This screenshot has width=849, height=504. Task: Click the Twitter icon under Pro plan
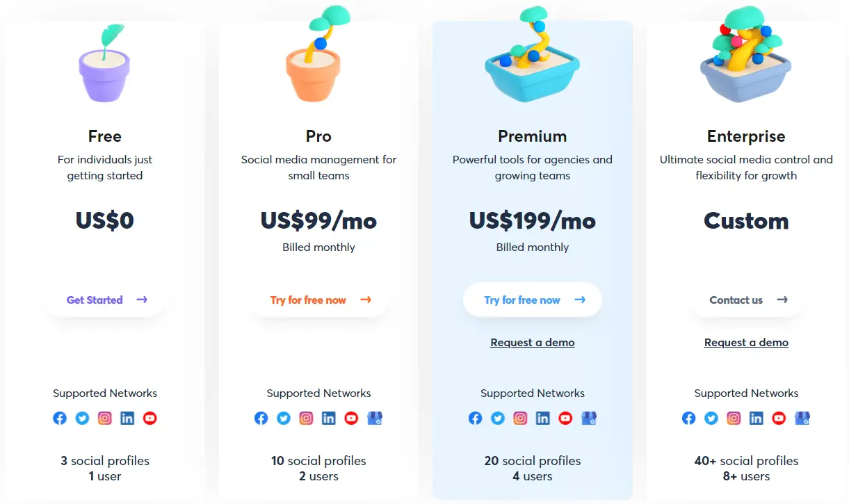pyautogui.click(x=284, y=418)
